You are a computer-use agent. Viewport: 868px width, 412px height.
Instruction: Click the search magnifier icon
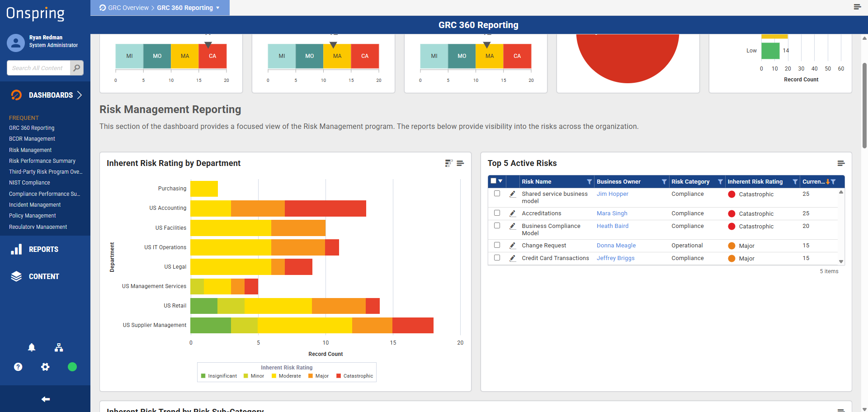click(x=77, y=68)
